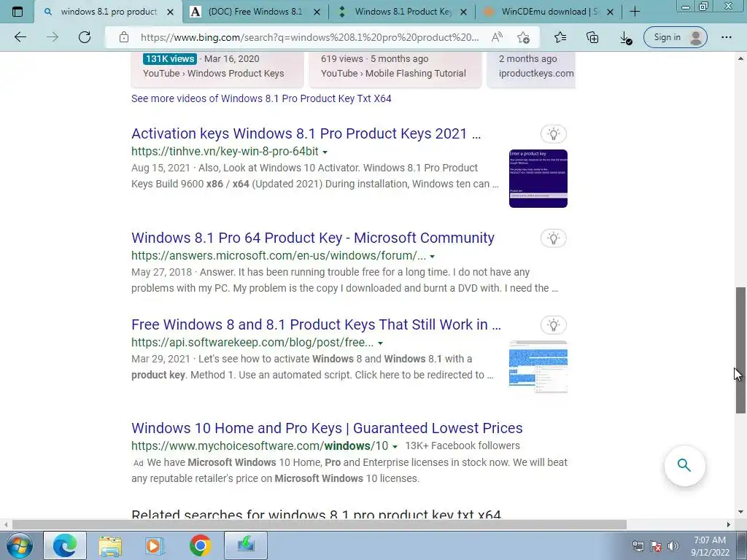Refresh the Bing search page
747x560 pixels.
[x=85, y=37]
